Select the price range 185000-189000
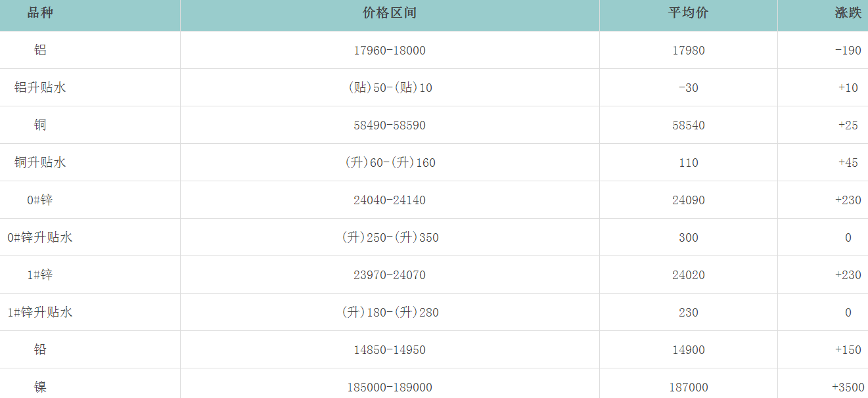868x398 pixels. 390,387
